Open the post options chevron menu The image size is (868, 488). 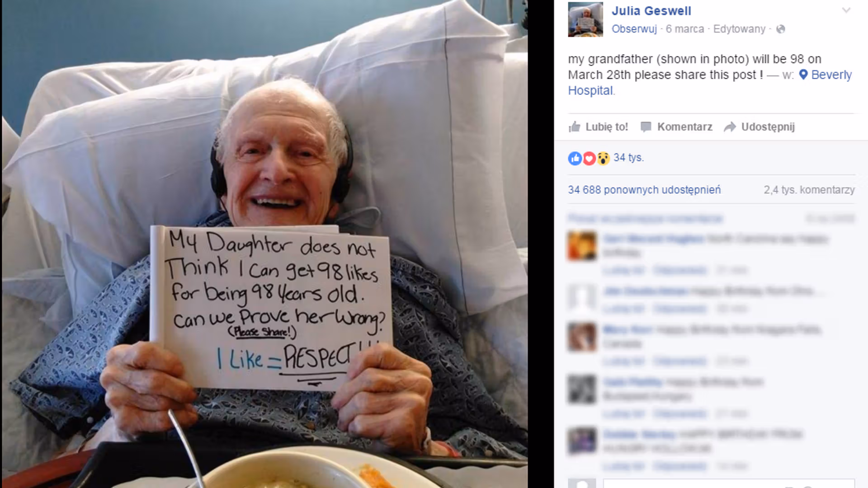[x=846, y=10]
